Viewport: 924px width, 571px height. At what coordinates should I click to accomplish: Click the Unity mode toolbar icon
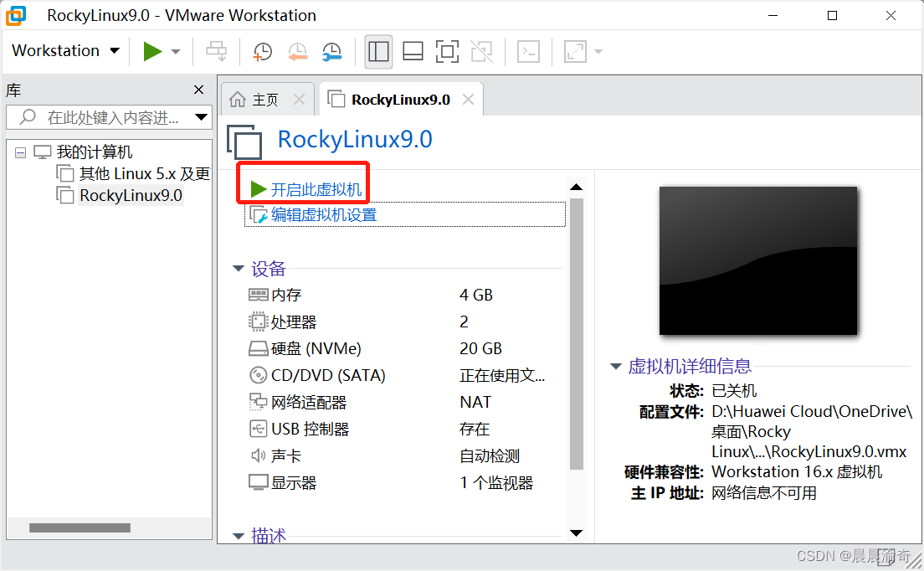pos(482,51)
